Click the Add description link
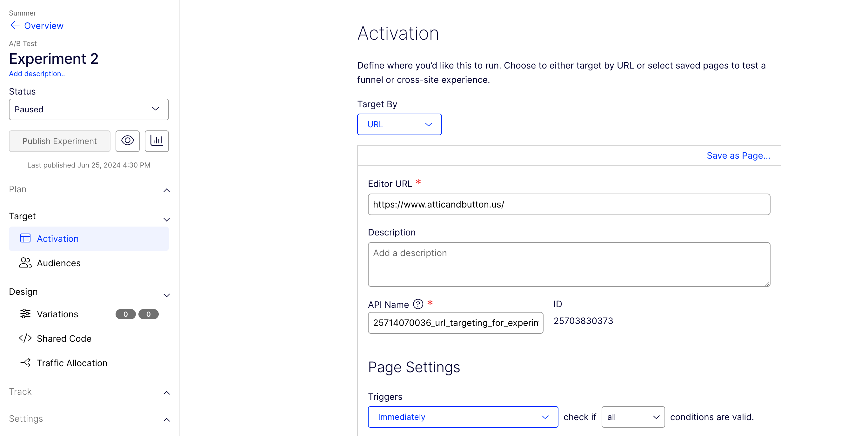The image size is (868, 436). coord(37,74)
